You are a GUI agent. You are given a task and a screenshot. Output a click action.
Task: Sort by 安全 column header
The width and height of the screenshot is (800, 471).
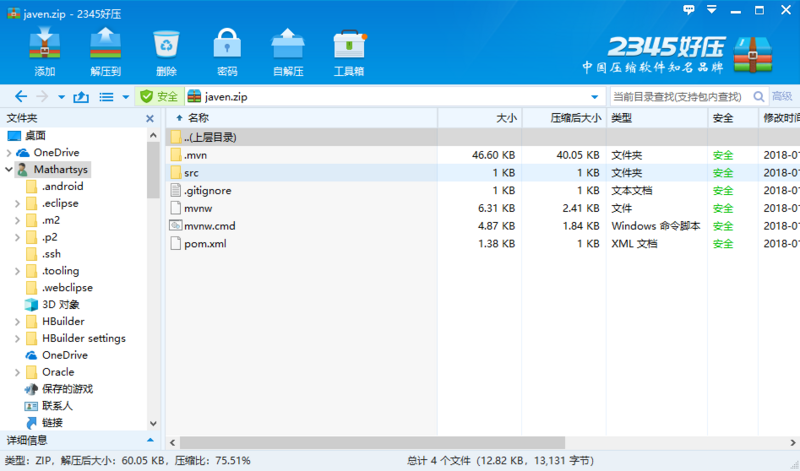[733, 118]
